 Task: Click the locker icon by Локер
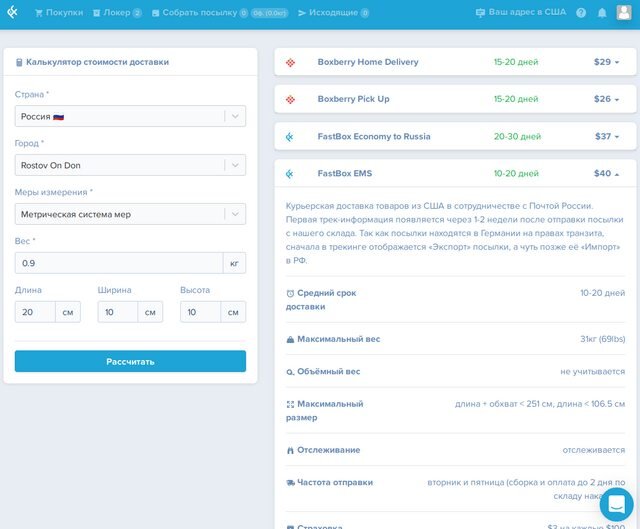pos(96,13)
